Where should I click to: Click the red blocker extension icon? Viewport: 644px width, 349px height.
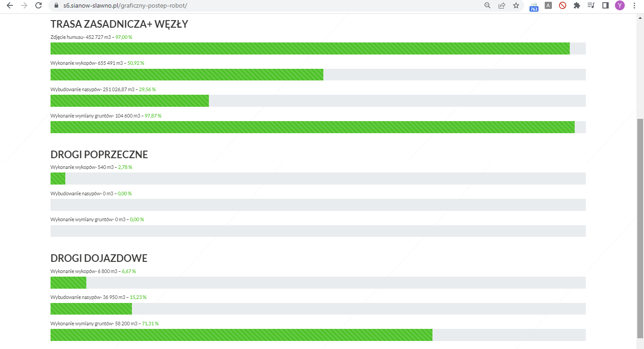563,6
